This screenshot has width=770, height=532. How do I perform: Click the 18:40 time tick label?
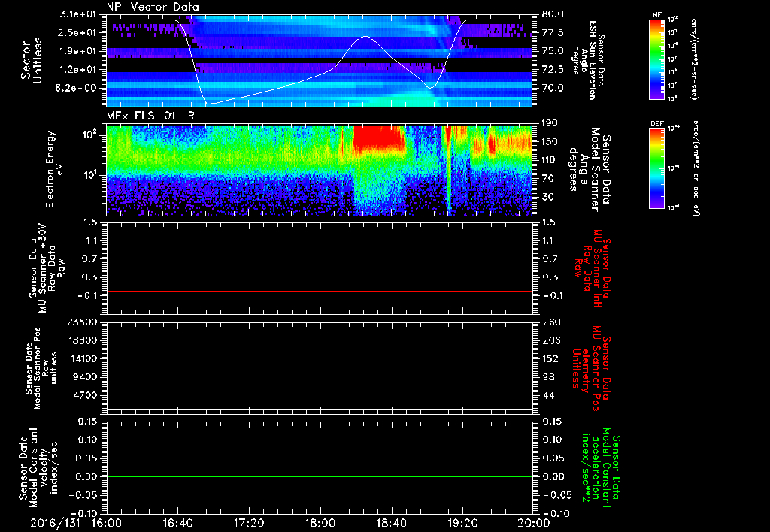(x=391, y=523)
